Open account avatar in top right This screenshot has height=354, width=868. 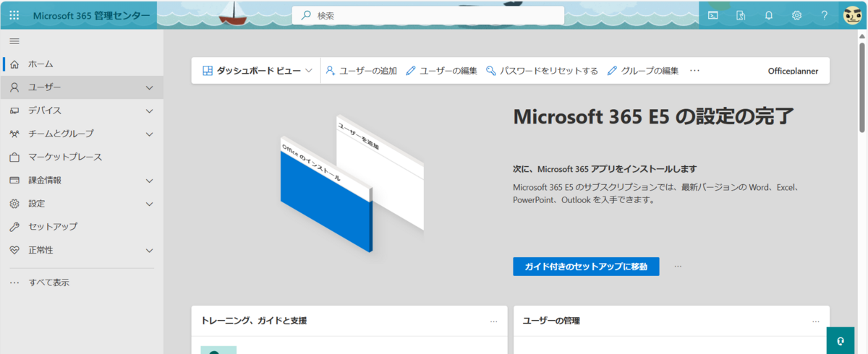tap(852, 14)
